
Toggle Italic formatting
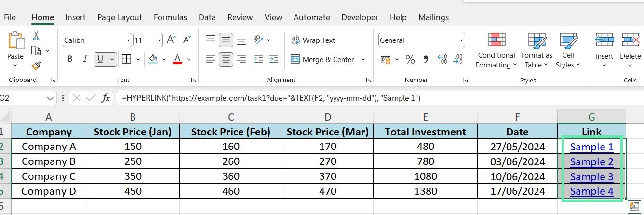tap(85, 59)
